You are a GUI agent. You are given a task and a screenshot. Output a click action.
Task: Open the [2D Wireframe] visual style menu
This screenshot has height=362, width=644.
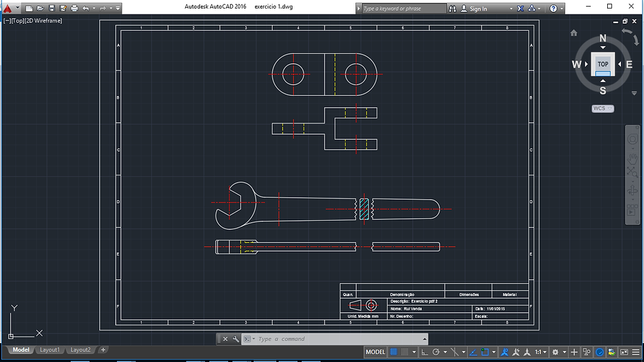(43, 20)
